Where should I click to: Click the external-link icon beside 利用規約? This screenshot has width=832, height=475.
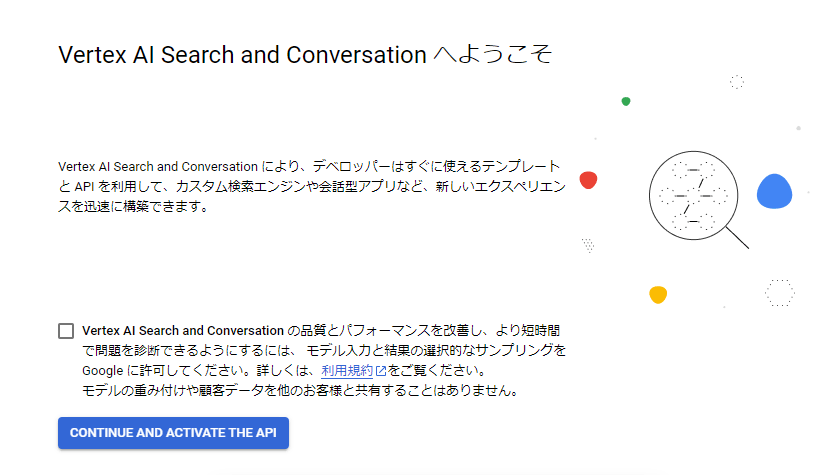[x=381, y=370]
